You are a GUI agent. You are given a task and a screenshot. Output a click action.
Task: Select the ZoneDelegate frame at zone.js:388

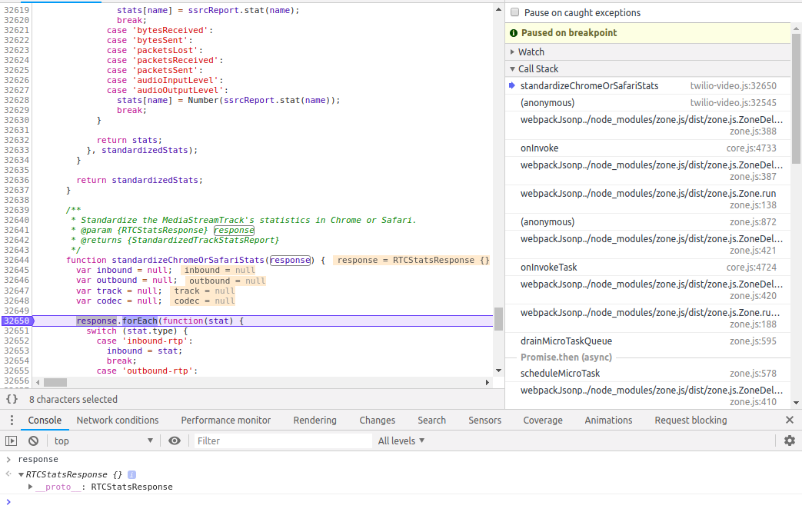pos(647,125)
